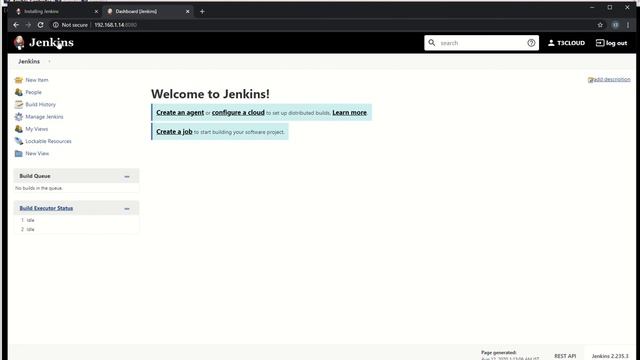Collapse the Build Queue panel

[x=127, y=176]
